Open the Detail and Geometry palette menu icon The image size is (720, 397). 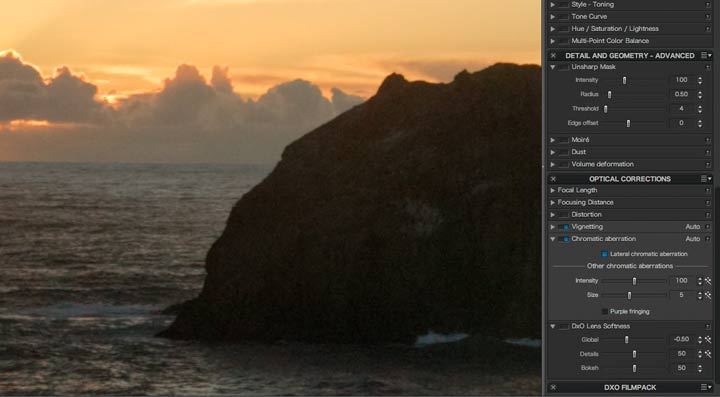[x=706, y=56]
